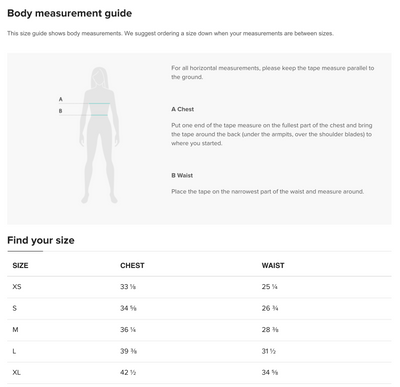This screenshot has width=400, height=387.
Task: Click the B Waist instruction heading
Action: click(182, 176)
